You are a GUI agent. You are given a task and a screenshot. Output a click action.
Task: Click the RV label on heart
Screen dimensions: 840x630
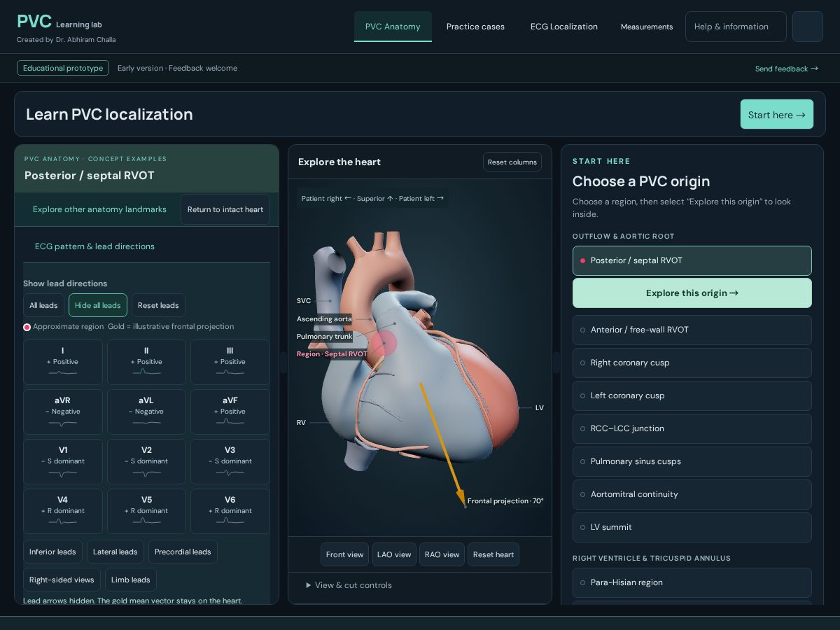pos(301,423)
